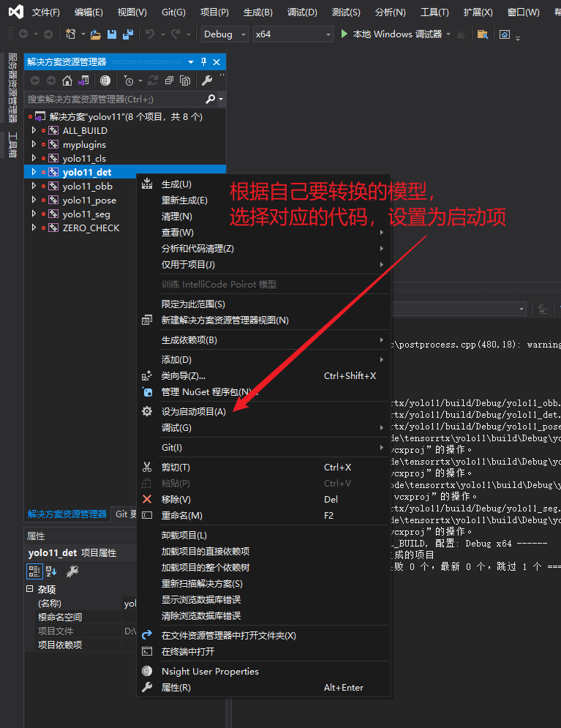The height and width of the screenshot is (728, 561).
Task: Expand the ZERO_CHECK project node
Action: (34, 228)
